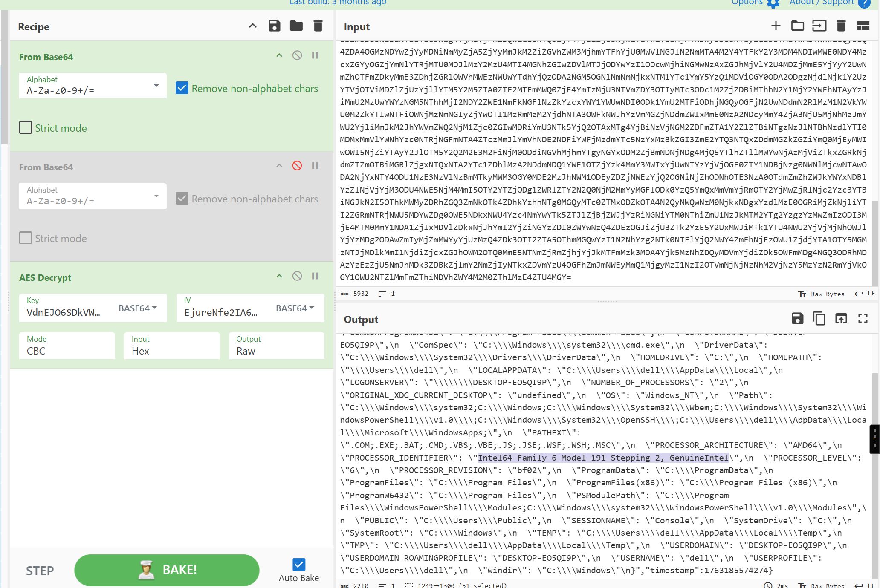This screenshot has height=588, width=880.
Task: Open Alphabet dropdown in first From Base64
Action: coord(156,86)
